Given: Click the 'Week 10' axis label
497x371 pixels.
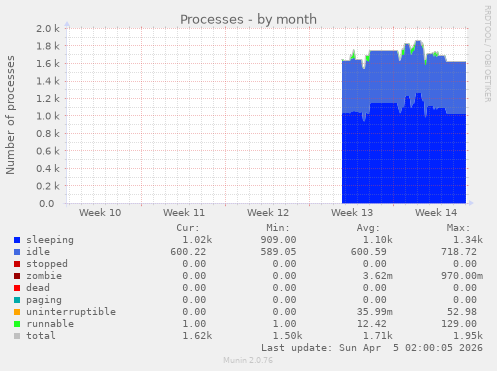Looking at the screenshot, I should pyautogui.click(x=100, y=213).
